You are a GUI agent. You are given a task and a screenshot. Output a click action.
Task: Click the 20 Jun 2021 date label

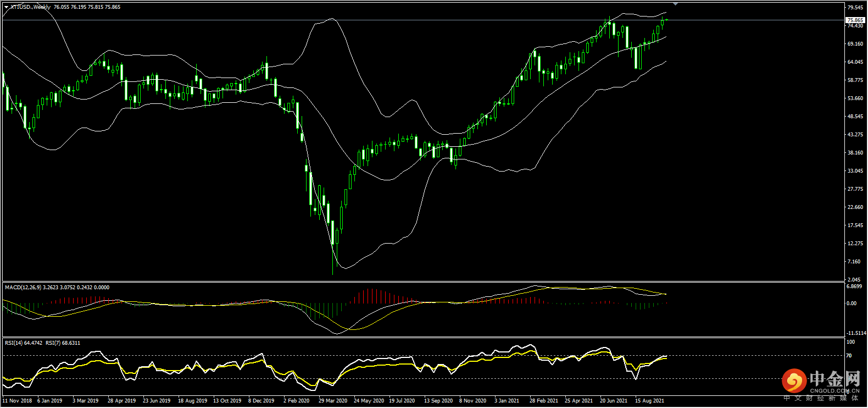(614, 401)
